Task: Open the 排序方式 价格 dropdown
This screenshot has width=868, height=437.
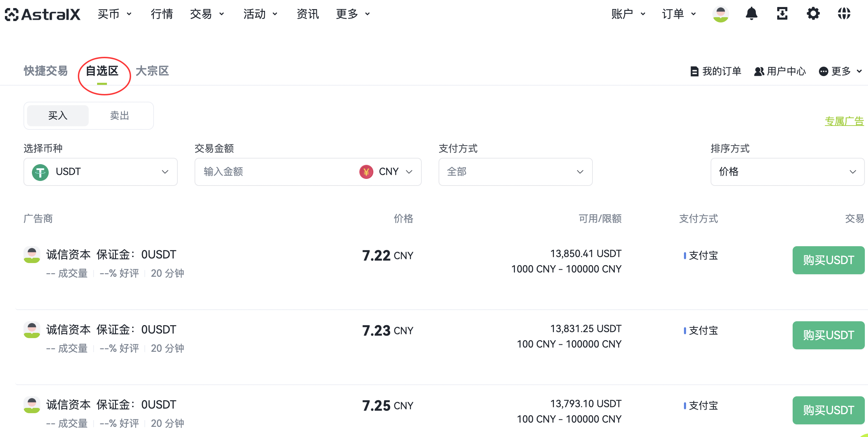Action: point(787,172)
